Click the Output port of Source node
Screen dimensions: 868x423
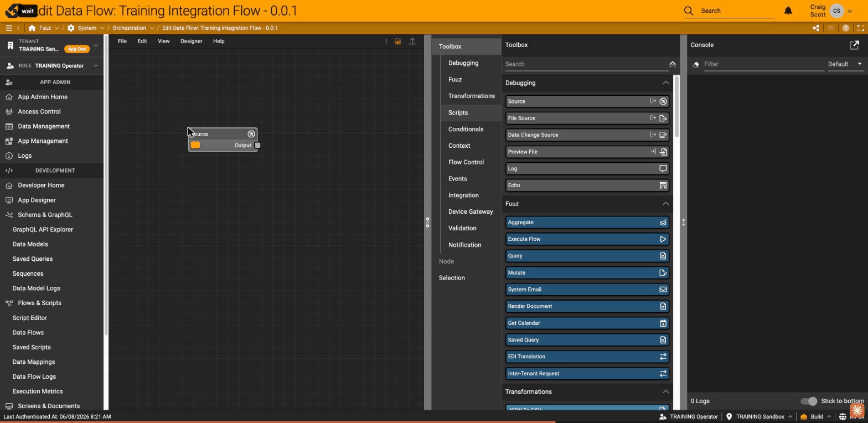257,145
